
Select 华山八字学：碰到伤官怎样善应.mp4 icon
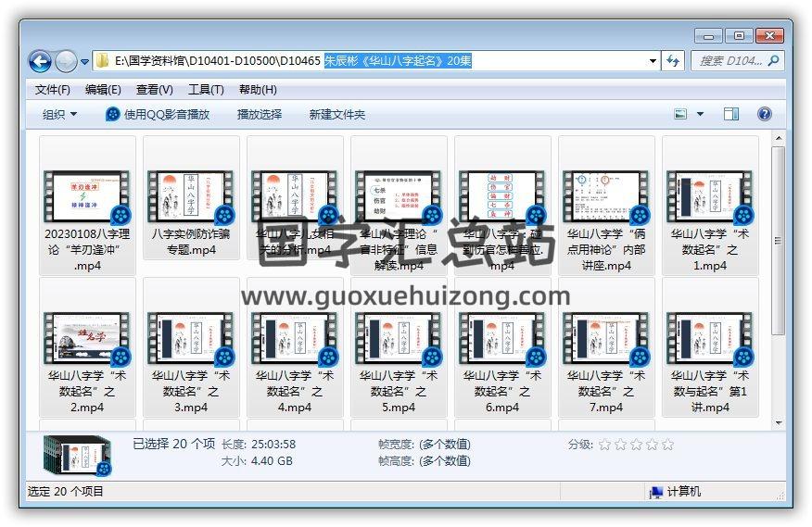[501, 196]
